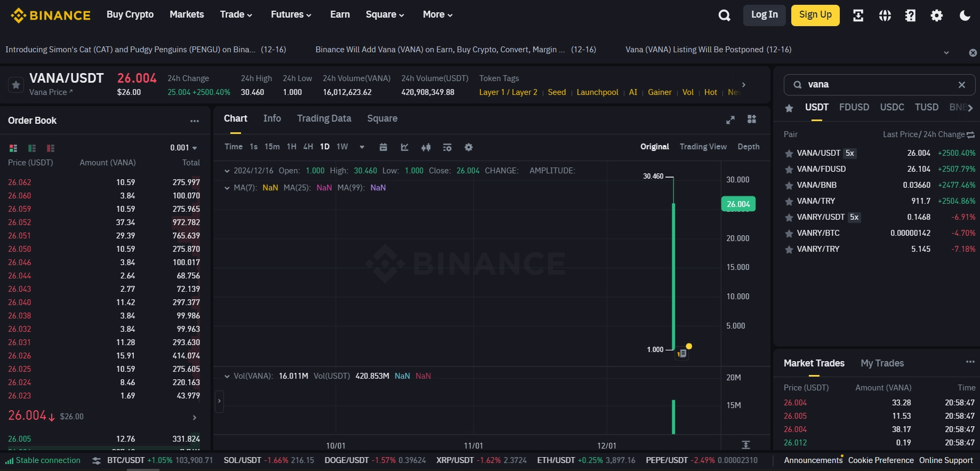980x471 pixels.
Task: Switch to Trading View chart mode
Action: (x=703, y=147)
